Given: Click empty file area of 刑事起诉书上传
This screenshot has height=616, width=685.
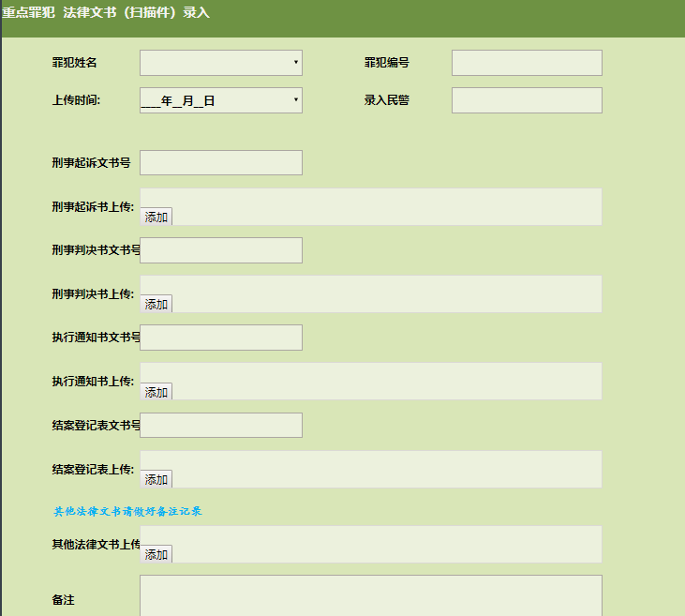Looking at the screenshot, I should pyautogui.click(x=384, y=206).
